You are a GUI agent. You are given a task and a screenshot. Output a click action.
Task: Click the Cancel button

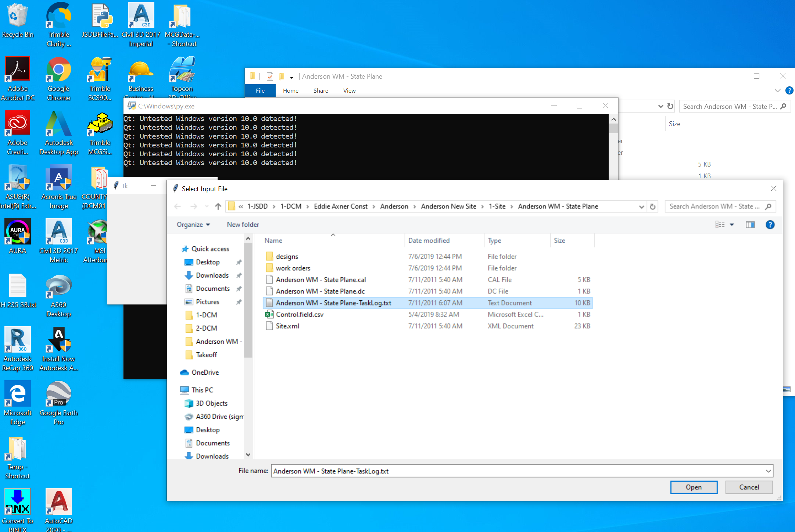(749, 487)
